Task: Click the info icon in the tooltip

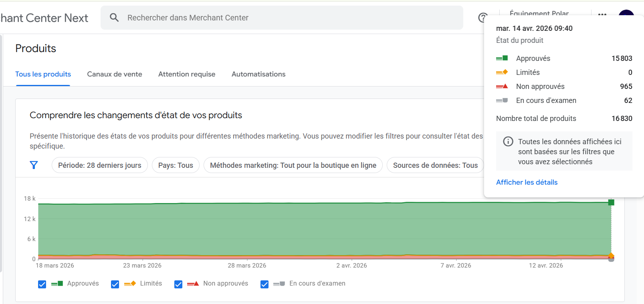Action: click(x=508, y=141)
